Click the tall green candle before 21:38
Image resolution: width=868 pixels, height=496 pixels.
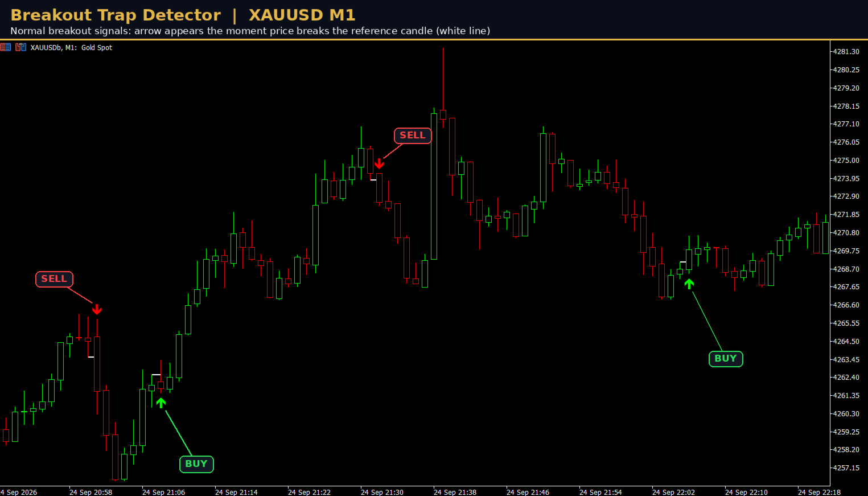(x=434, y=186)
